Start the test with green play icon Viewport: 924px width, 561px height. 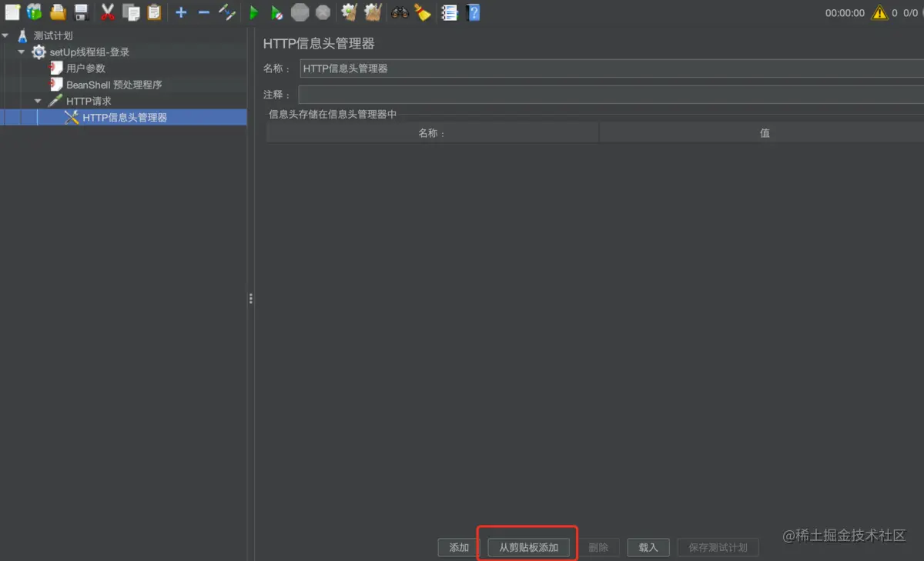254,12
